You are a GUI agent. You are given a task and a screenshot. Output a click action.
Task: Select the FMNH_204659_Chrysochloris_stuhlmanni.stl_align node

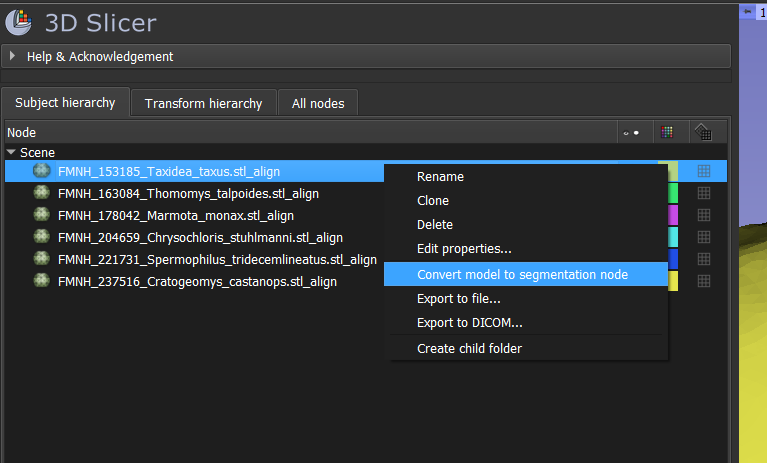pyautogui.click(x=200, y=238)
